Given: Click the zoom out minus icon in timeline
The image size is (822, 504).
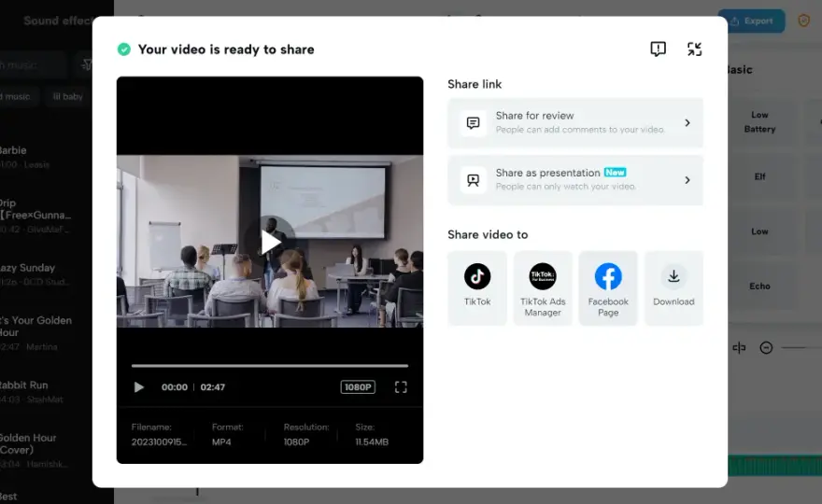Looking at the screenshot, I should (x=766, y=348).
